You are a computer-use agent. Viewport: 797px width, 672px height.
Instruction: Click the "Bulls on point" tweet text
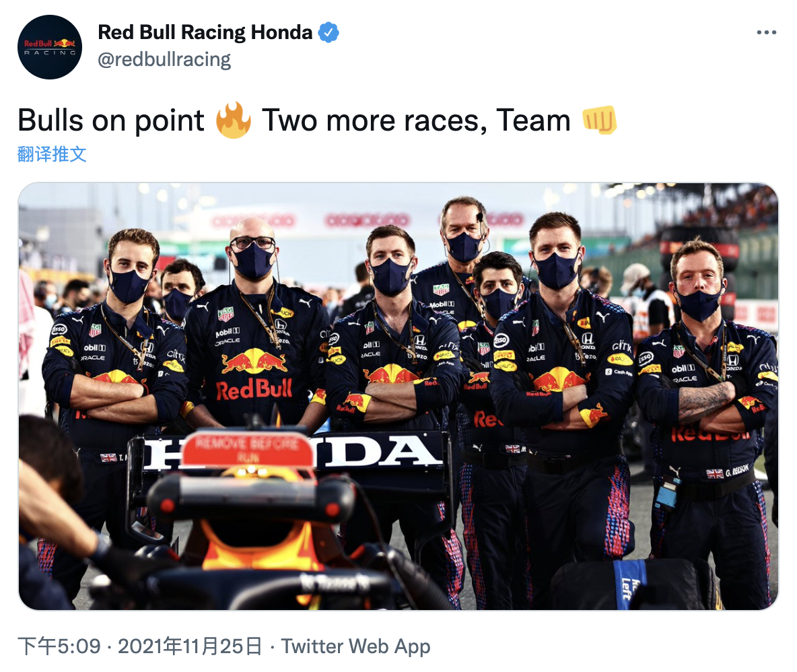(111, 121)
